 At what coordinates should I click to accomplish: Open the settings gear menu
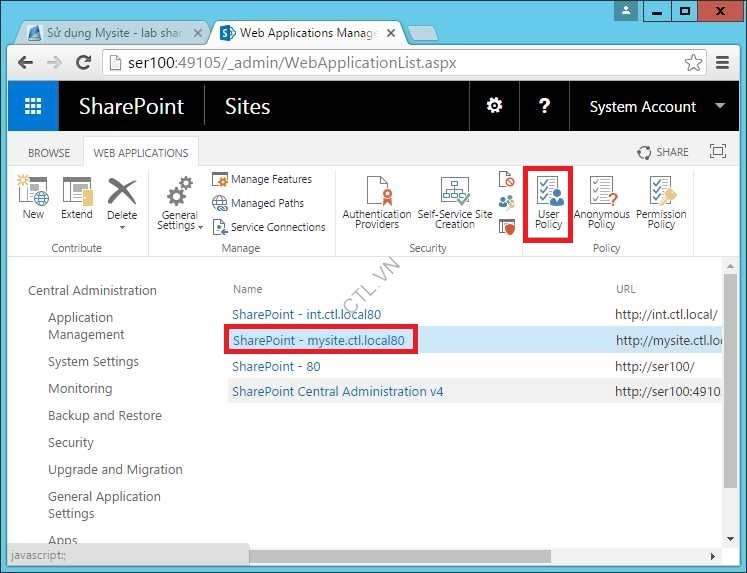coord(494,107)
